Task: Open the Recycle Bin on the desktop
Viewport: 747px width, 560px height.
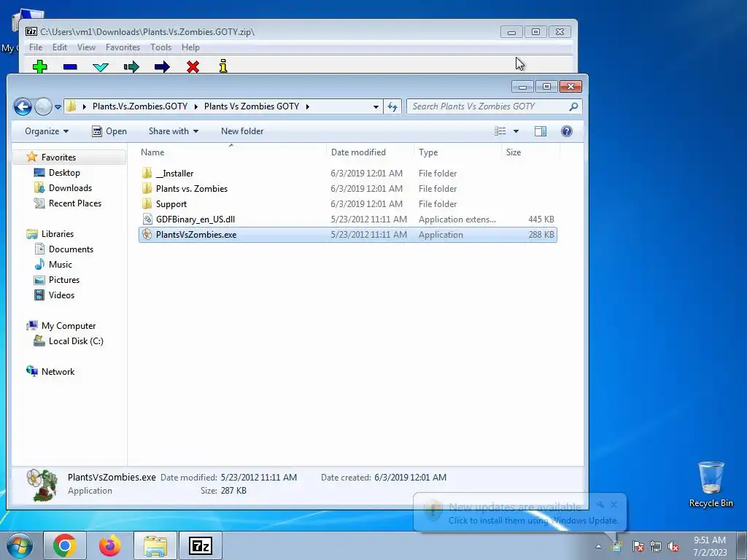Action: point(711,485)
